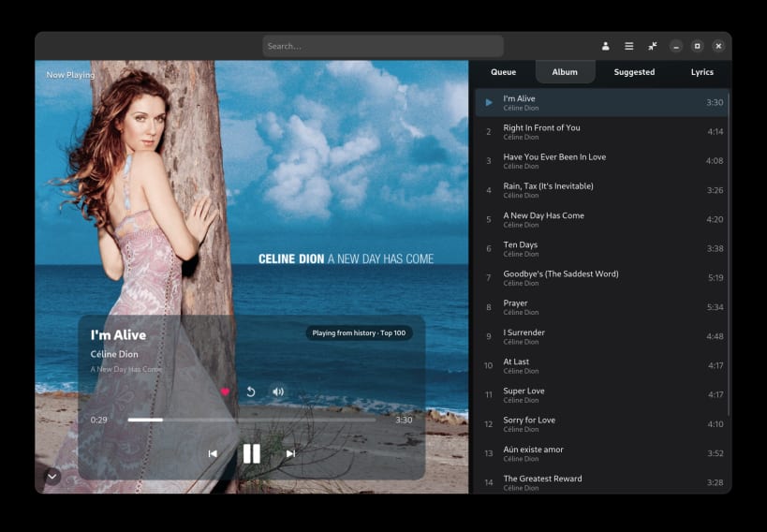Image resolution: width=767 pixels, height=532 pixels.
Task: Play 'Right In Front of You'
Action: [x=602, y=132]
